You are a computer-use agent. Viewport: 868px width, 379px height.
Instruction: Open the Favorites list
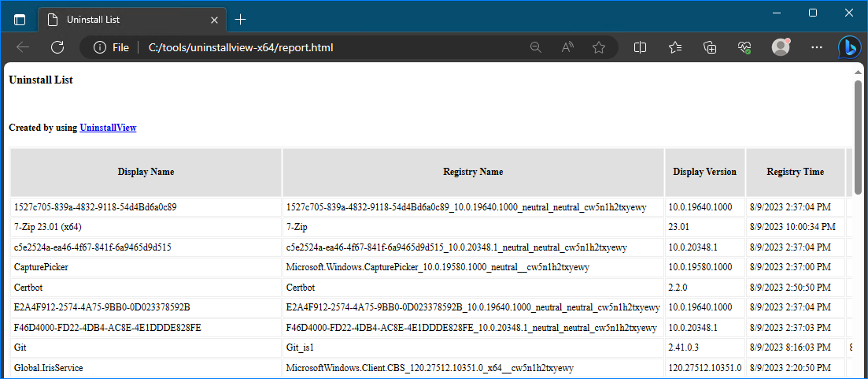[x=675, y=47]
